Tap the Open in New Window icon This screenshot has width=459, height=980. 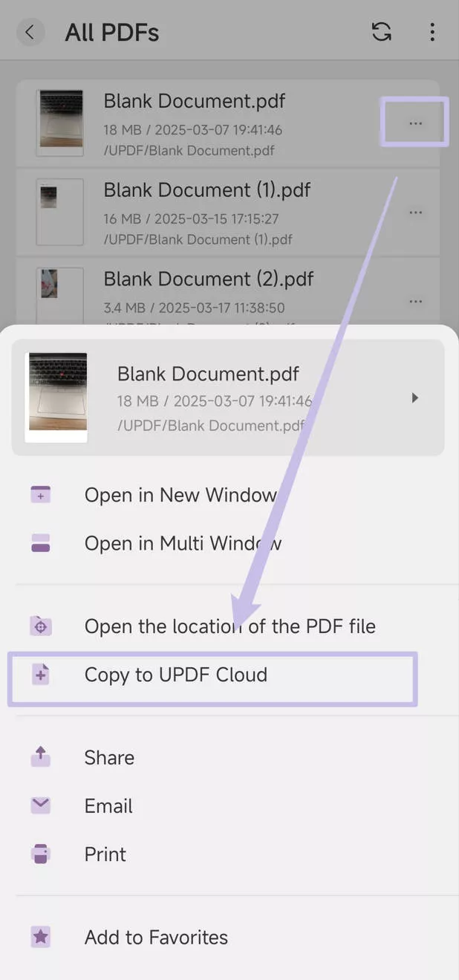[x=41, y=495]
